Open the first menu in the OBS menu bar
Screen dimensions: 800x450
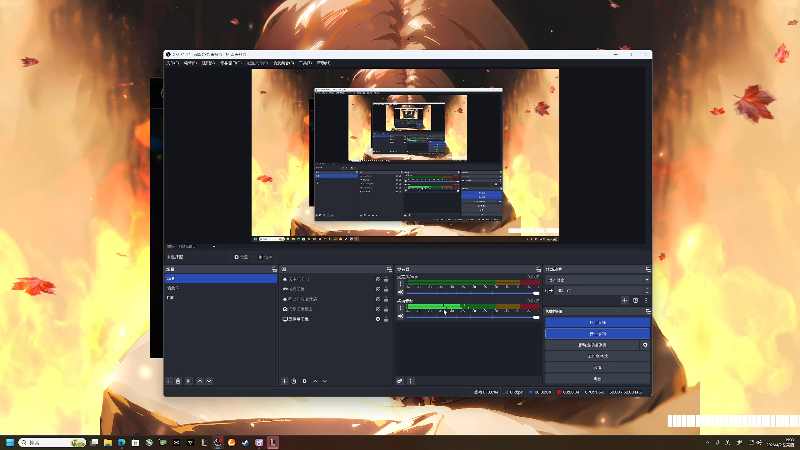[172, 63]
